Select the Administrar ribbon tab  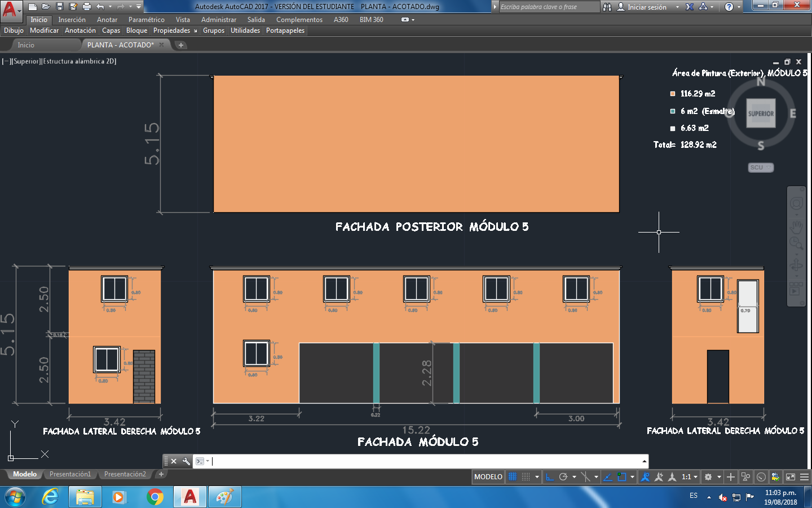(x=219, y=20)
